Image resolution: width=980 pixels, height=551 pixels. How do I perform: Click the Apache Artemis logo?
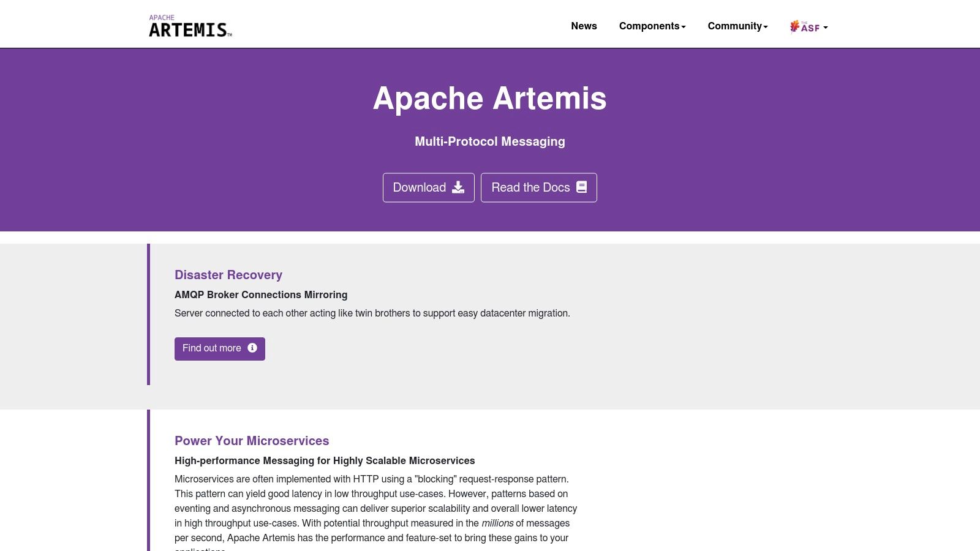click(189, 26)
